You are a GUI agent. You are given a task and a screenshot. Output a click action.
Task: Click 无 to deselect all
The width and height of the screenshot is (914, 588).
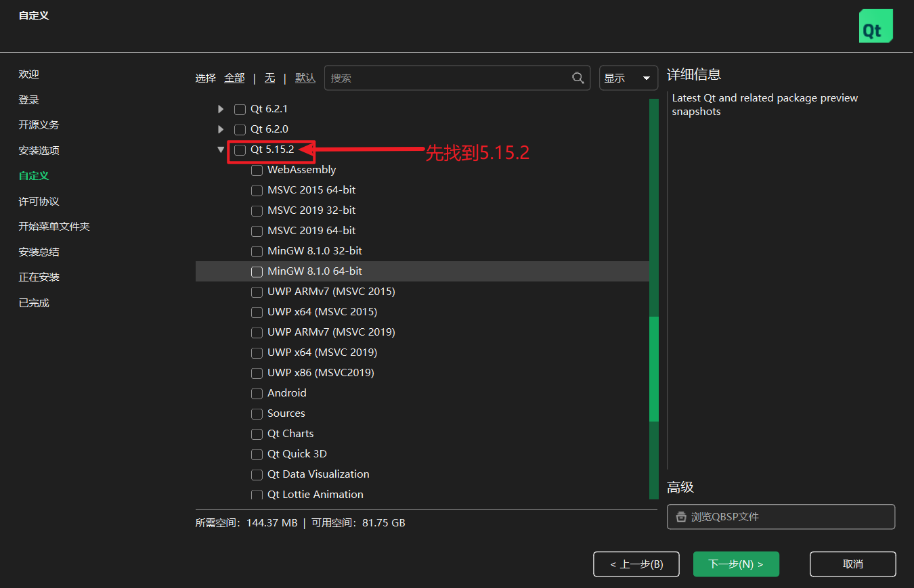pyautogui.click(x=269, y=78)
